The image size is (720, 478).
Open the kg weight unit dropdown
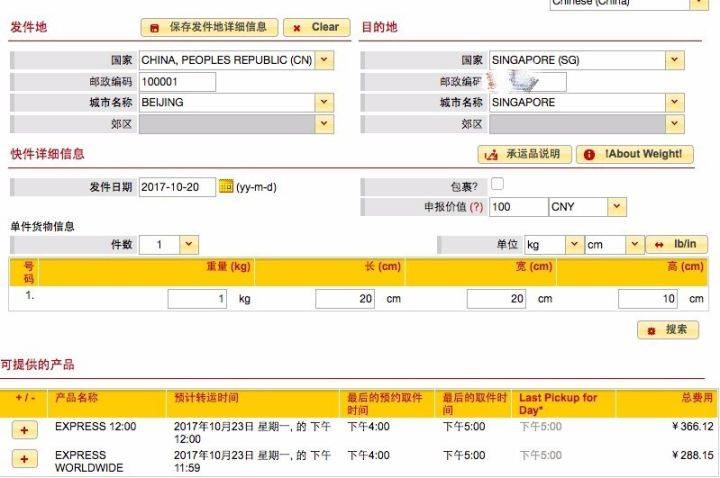pos(573,245)
